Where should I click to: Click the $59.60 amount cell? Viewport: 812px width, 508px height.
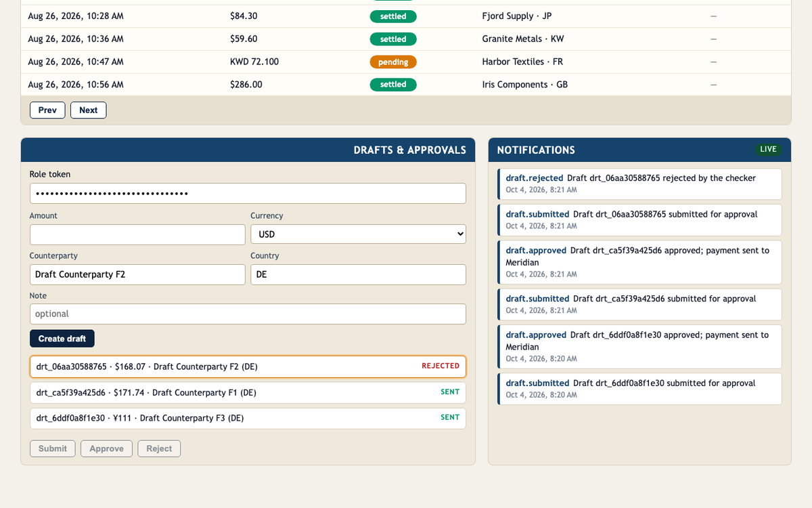[x=244, y=39]
